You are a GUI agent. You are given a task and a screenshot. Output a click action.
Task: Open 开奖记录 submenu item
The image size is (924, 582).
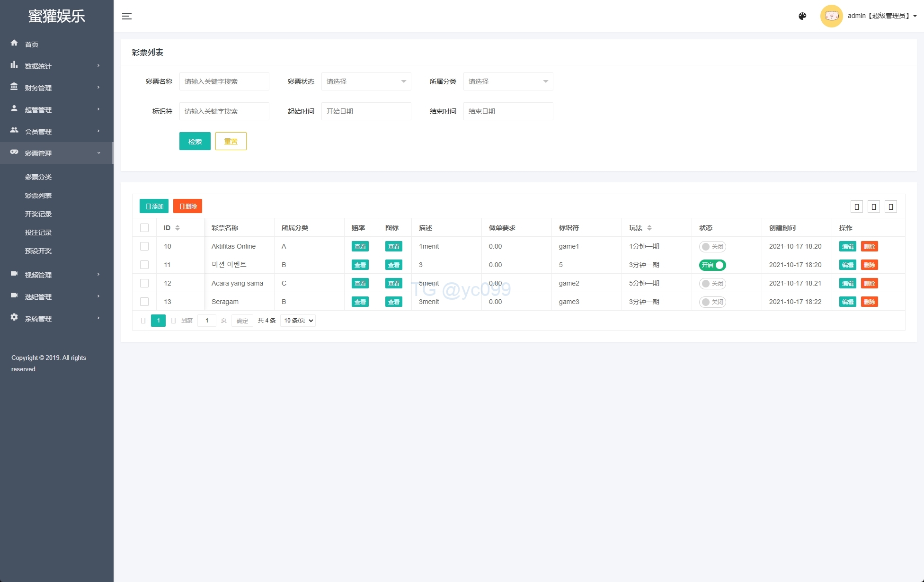[38, 214]
